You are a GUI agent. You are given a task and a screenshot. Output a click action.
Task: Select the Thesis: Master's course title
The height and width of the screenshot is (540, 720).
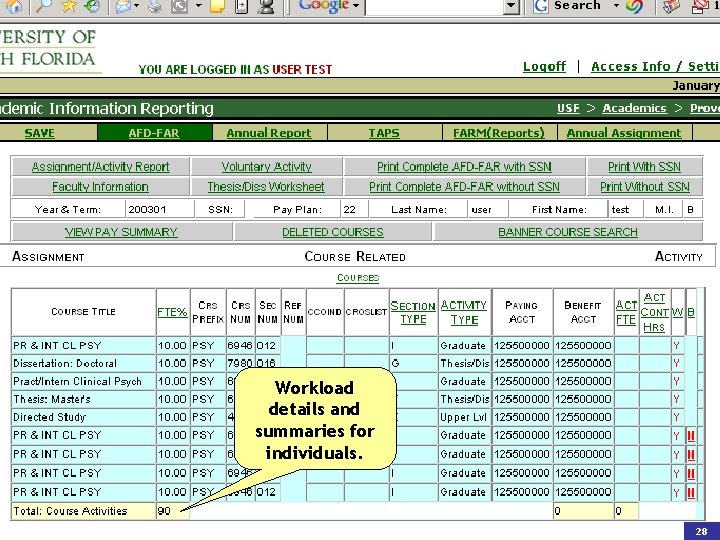tap(84, 399)
